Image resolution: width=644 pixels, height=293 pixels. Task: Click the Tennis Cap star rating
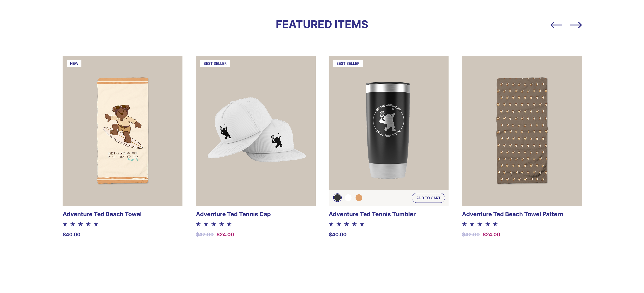pos(214,224)
